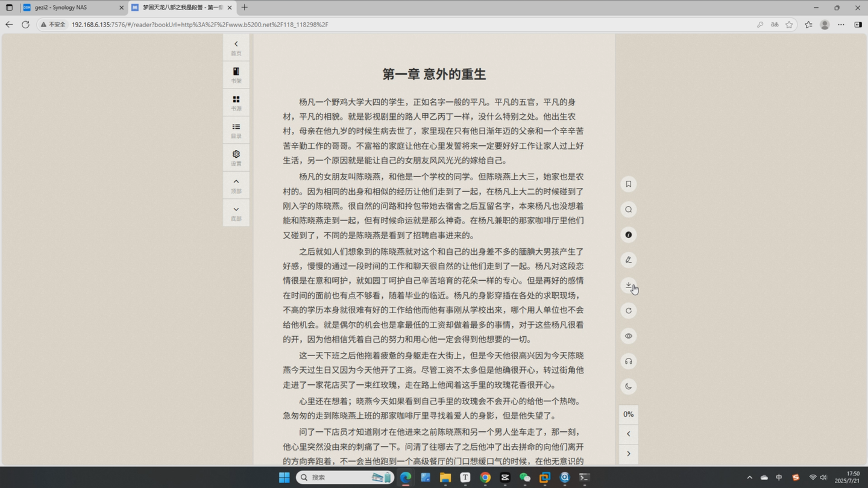The height and width of the screenshot is (488, 868).
Task: Open WeChat from the taskbar
Action: coord(525,477)
